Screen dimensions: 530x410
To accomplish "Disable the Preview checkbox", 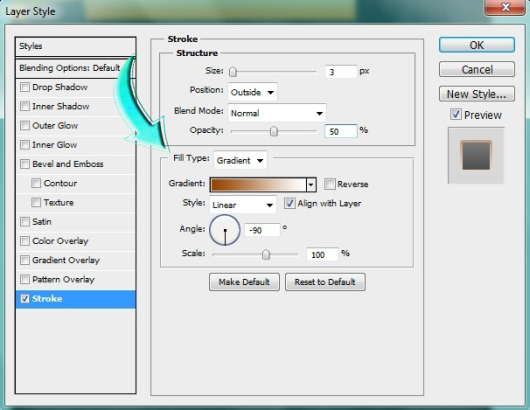I will pos(456,115).
